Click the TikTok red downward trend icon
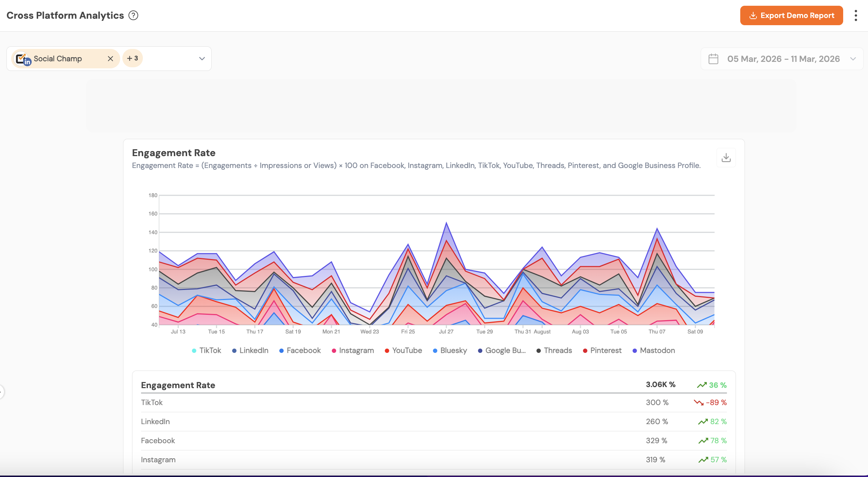 698,403
